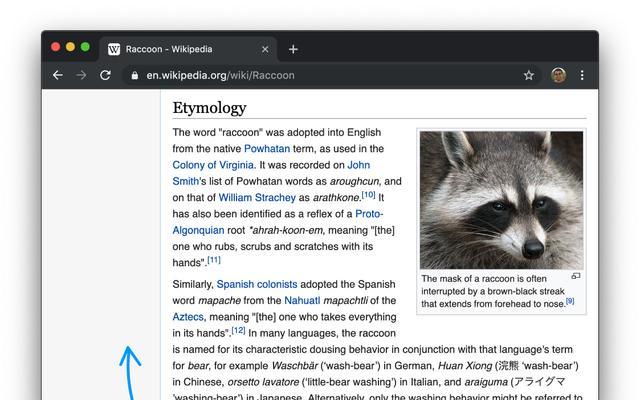
Task: Open the Proto-Algonquian link
Action: click(369, 214)
